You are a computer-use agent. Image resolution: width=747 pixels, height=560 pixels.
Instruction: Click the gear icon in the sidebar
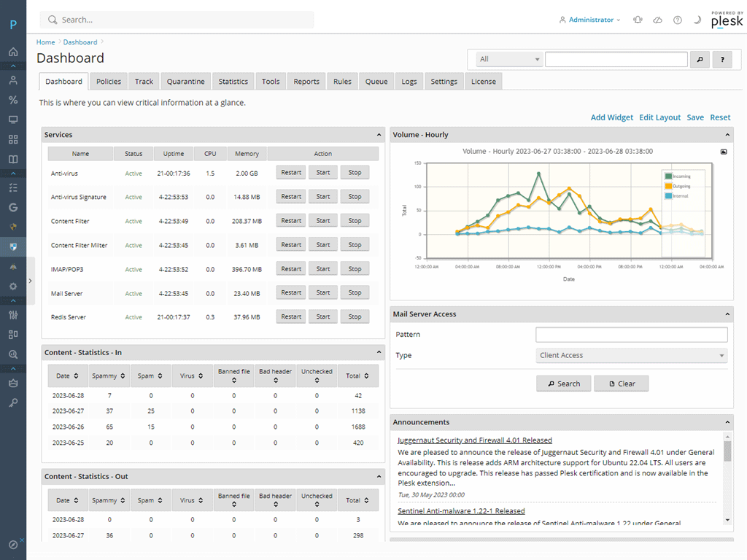(13, 286)
